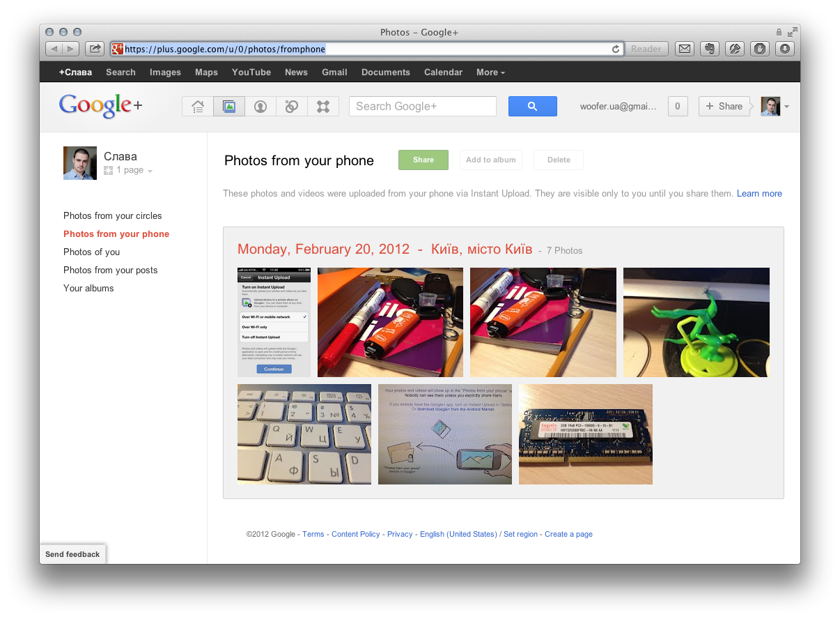
Task: Click the mail envelope toolbar extension icon
Action: pos(685,49)
